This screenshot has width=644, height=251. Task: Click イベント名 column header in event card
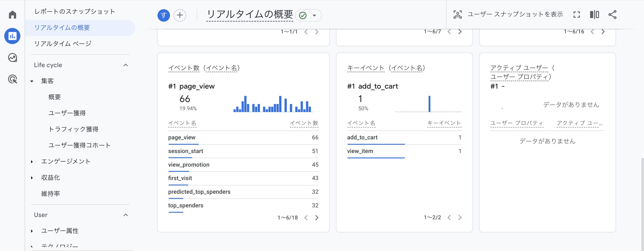pyautogui.click(x=182, y=123)
